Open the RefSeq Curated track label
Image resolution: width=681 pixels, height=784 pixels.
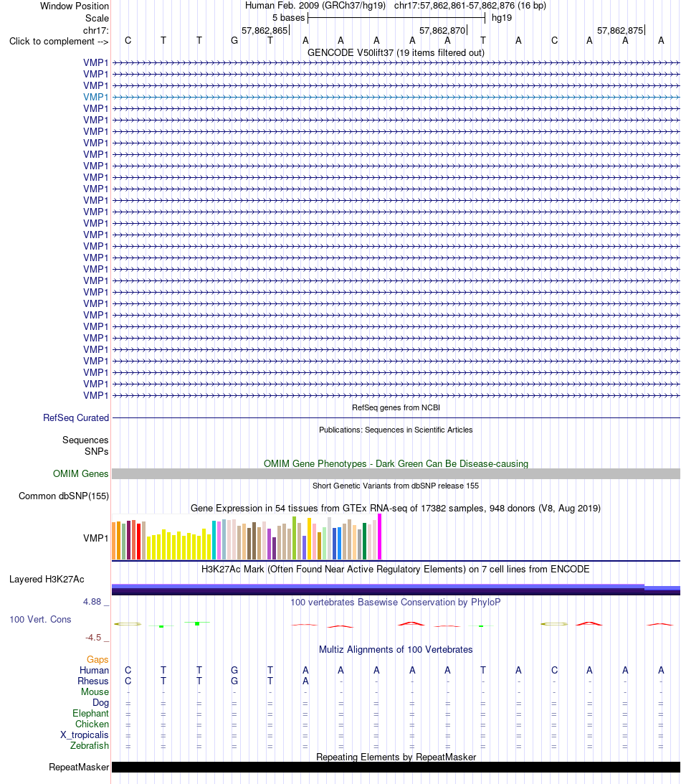click(x=76, y=417)
